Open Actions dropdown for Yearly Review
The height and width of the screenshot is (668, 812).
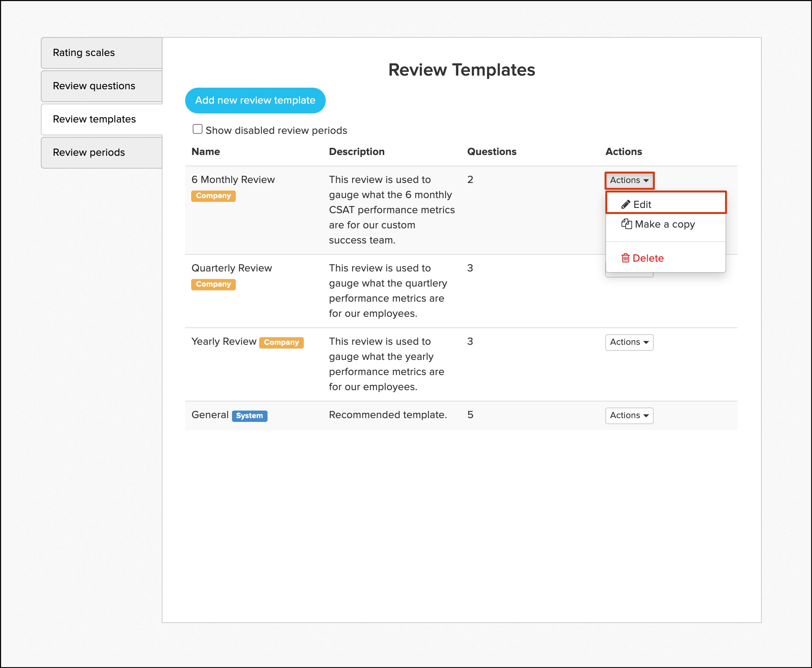629,342
